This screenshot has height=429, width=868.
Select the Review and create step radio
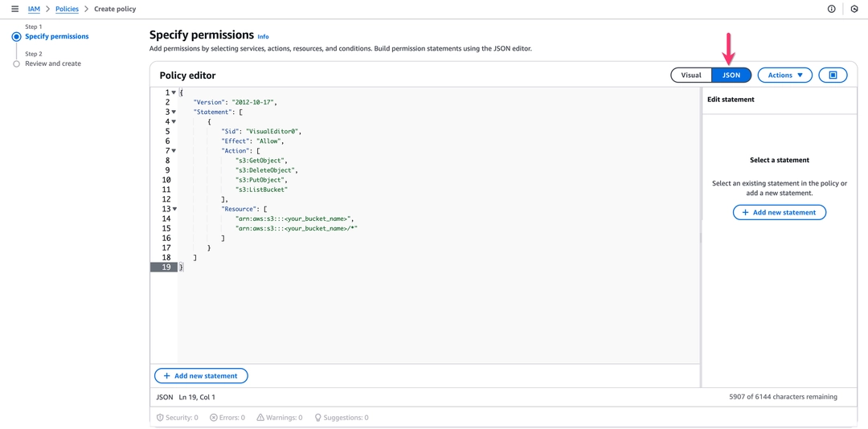[17, 64]
